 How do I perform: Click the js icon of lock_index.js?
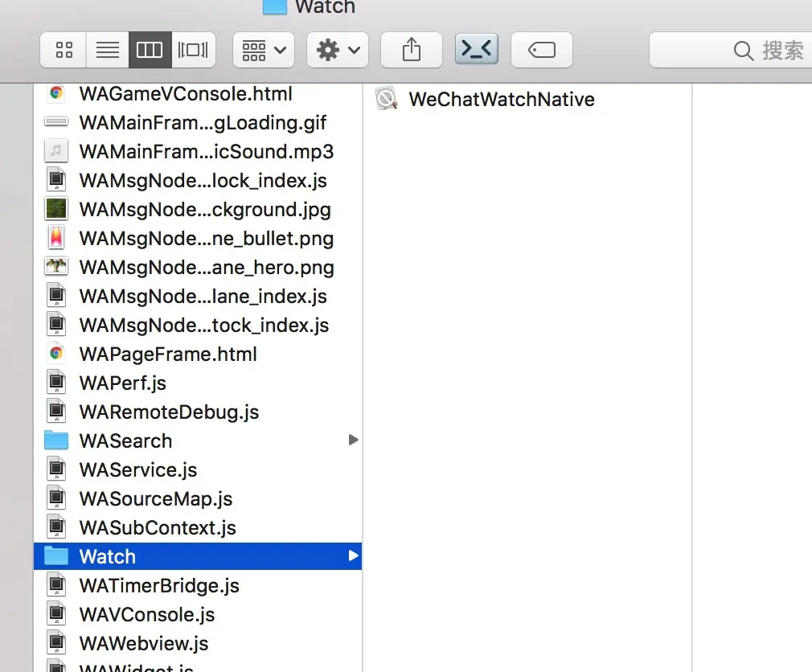(x=56, y=180)
